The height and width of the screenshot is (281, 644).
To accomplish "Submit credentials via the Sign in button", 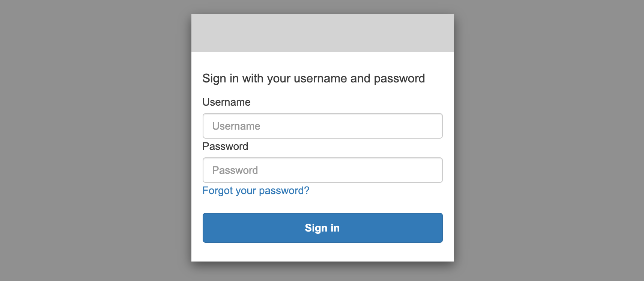I will tap(322, 227).
